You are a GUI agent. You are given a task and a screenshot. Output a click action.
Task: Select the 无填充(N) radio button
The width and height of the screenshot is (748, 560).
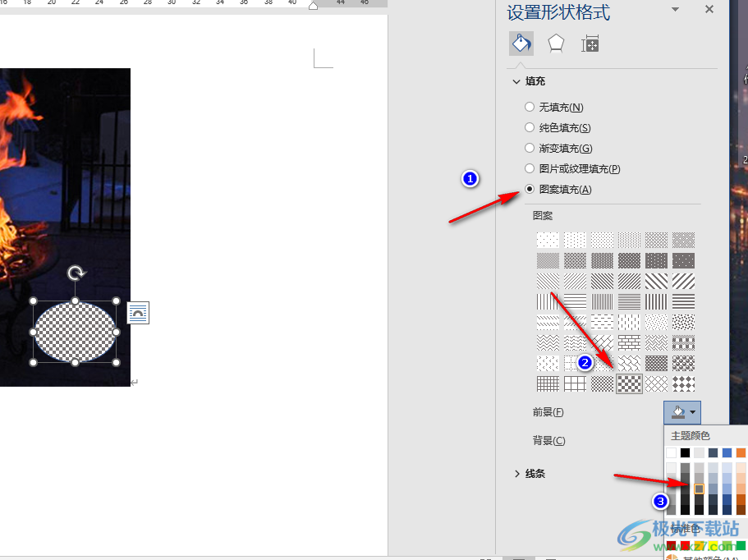tap(529, 107)
